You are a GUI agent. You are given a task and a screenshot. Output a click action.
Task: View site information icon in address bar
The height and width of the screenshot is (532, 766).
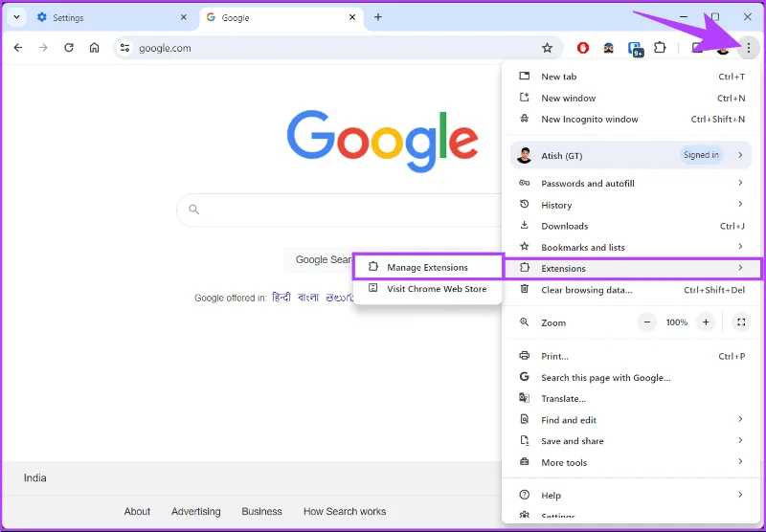point(125,48)
